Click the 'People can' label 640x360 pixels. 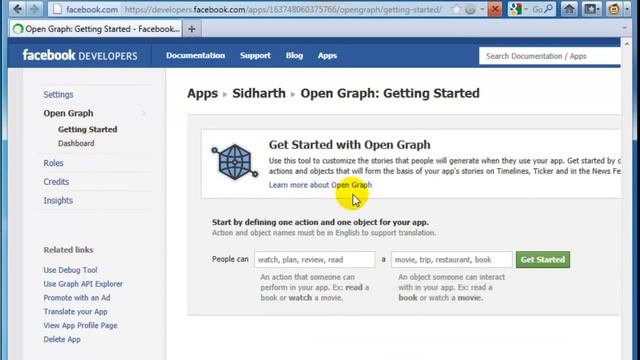click(x=230, y=259)
